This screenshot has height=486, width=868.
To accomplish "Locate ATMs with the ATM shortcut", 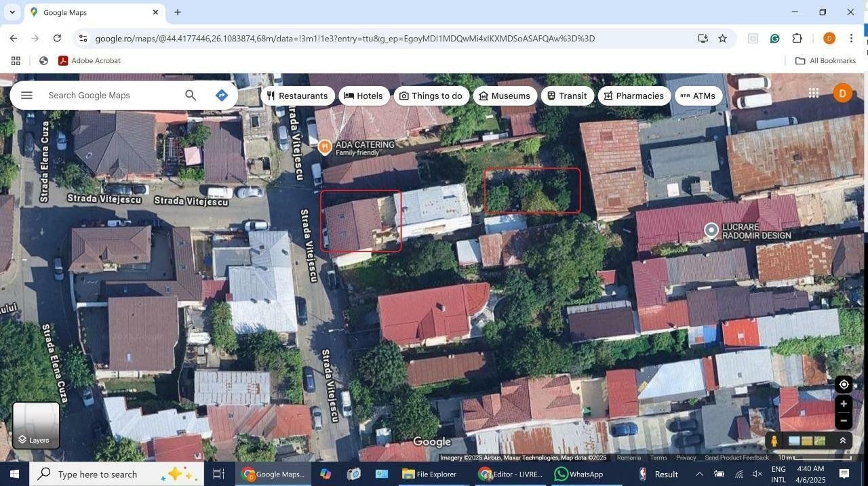I will (x=697, y=96).
